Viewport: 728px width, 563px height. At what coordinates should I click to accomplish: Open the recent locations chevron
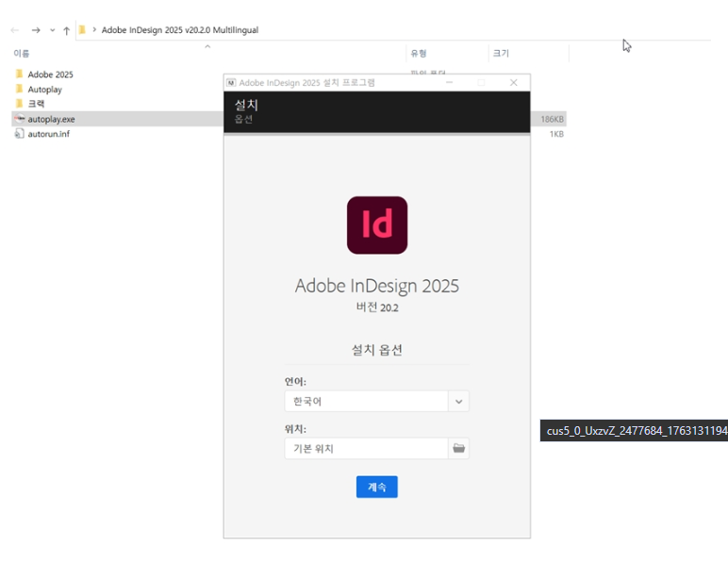pos(52,30)
